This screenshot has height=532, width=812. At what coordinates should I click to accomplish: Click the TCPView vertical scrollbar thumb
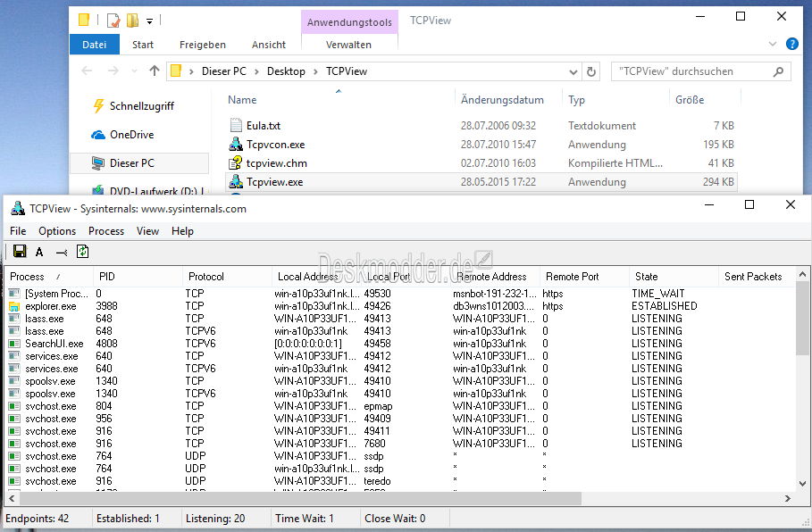click(x=802, y=319)
